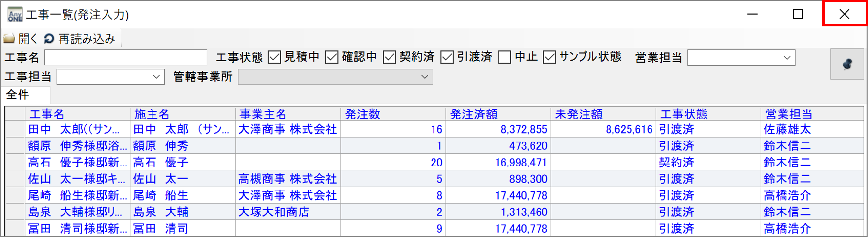Close the 工事一覧 window

(x=844, y=14)
